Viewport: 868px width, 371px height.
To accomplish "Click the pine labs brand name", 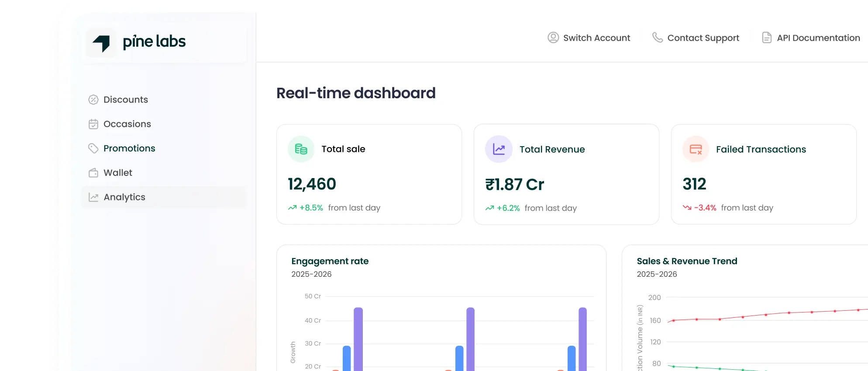I will coord(154,42).
